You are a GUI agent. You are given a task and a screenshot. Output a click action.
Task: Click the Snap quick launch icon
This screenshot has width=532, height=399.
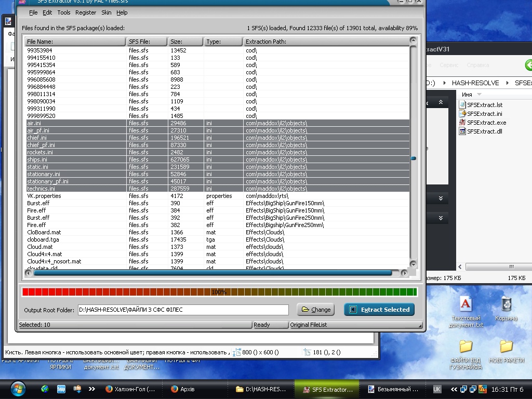click(61, 389)
